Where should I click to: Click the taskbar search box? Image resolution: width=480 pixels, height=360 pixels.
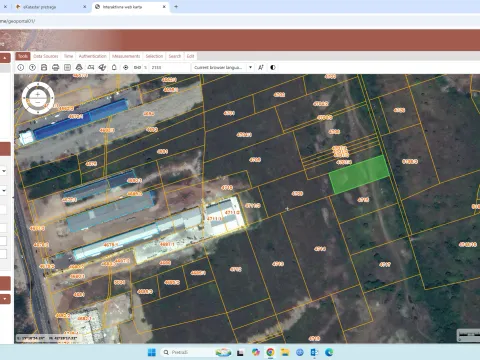(197, 352)
